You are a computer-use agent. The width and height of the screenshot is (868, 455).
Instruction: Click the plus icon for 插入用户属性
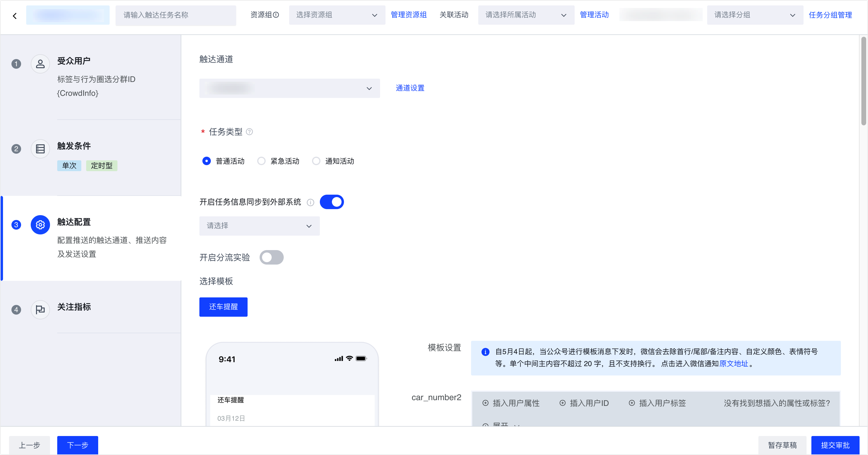pos(485,403)
